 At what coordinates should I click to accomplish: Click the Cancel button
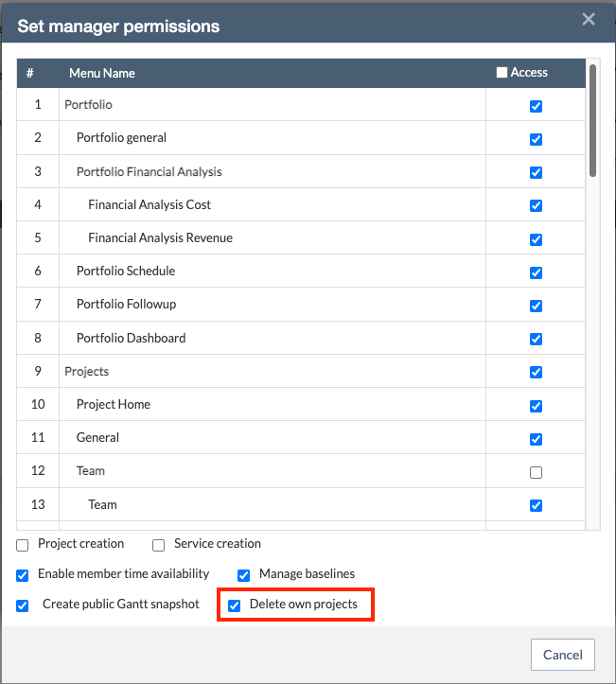(x=563, y=655)
